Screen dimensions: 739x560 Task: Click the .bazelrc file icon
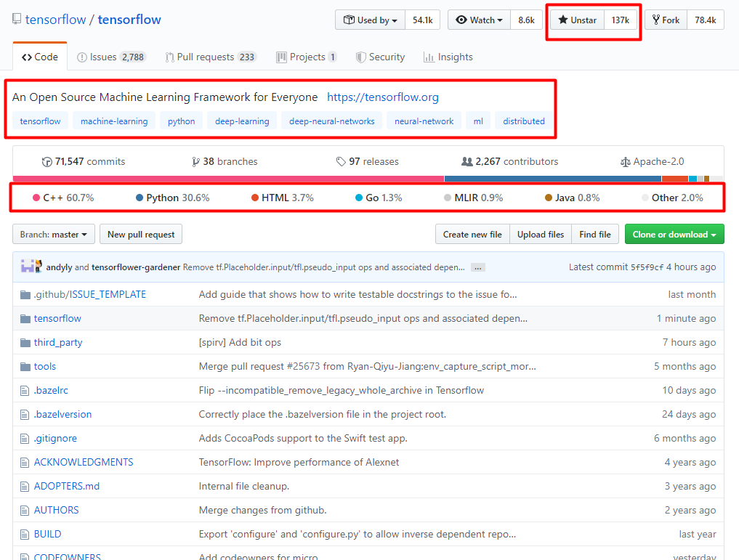point(25,391)
